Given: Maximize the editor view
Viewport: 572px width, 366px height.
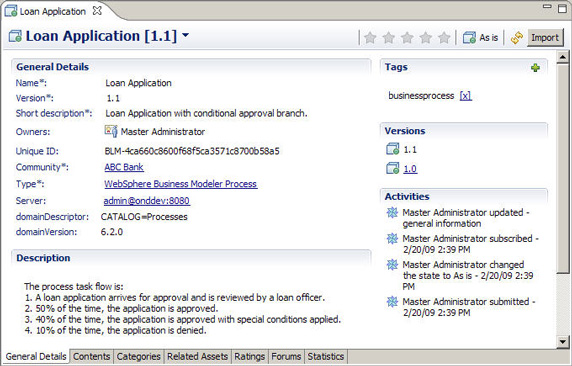Looking at the screenshot, I should 562,8.
